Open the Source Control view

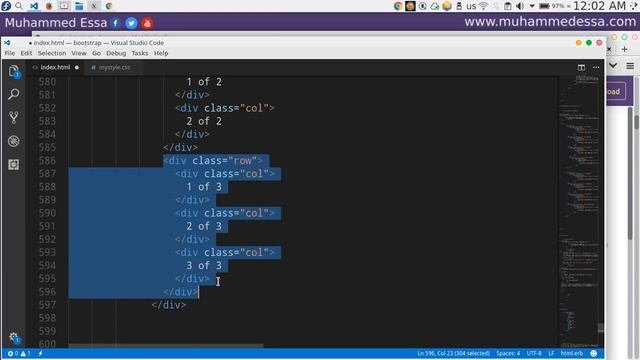(x=13, y=118)
